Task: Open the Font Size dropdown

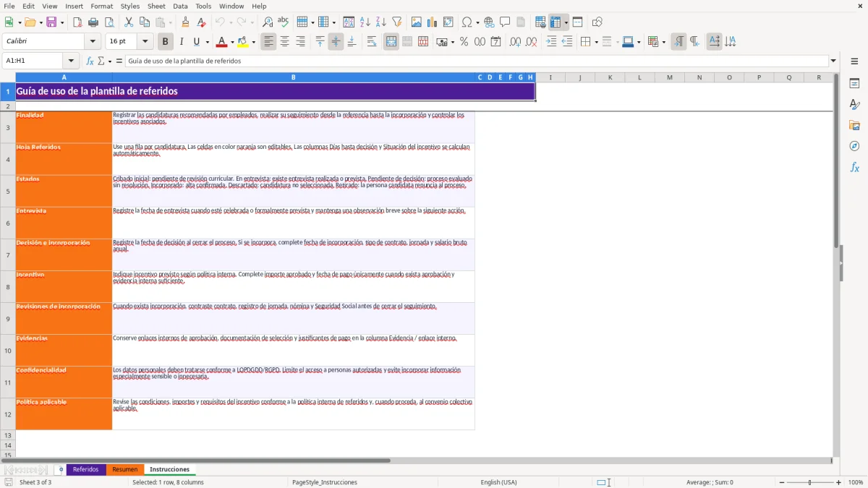Action: click(145, 42)
